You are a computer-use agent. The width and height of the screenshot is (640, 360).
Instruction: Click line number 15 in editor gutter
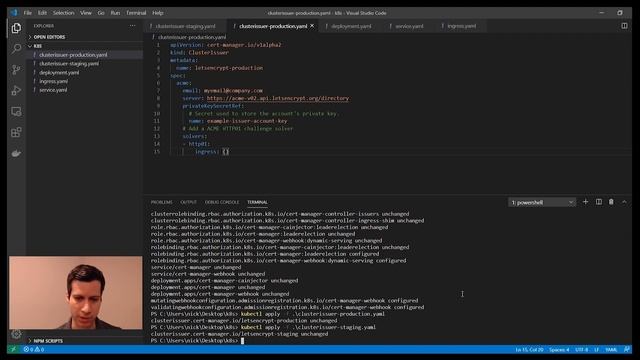click(157, 151)
